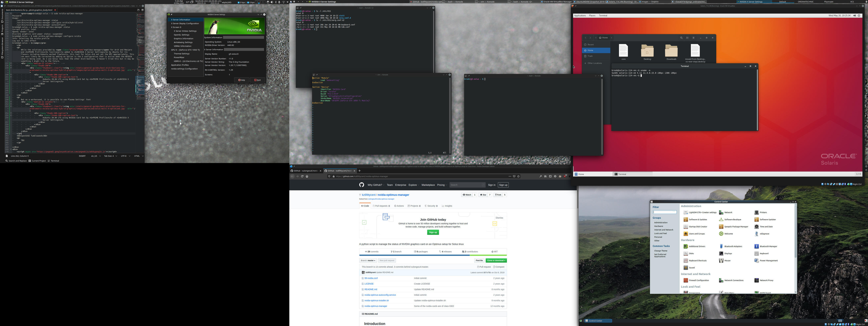Click the Find file button on GitHub
The image size is (868, 326).
[479, 261]
